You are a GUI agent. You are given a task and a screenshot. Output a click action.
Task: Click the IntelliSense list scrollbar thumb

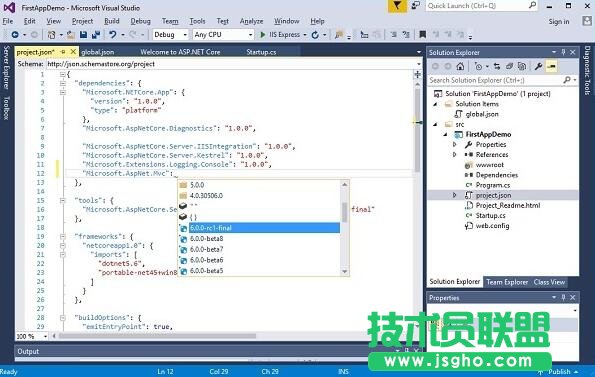click(x=345, y=212)
